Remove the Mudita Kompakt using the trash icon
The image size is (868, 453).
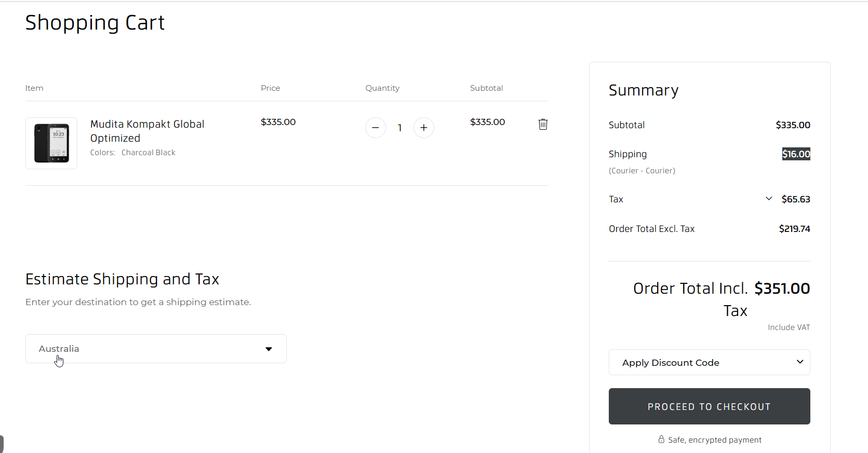[x=543, y=124]
